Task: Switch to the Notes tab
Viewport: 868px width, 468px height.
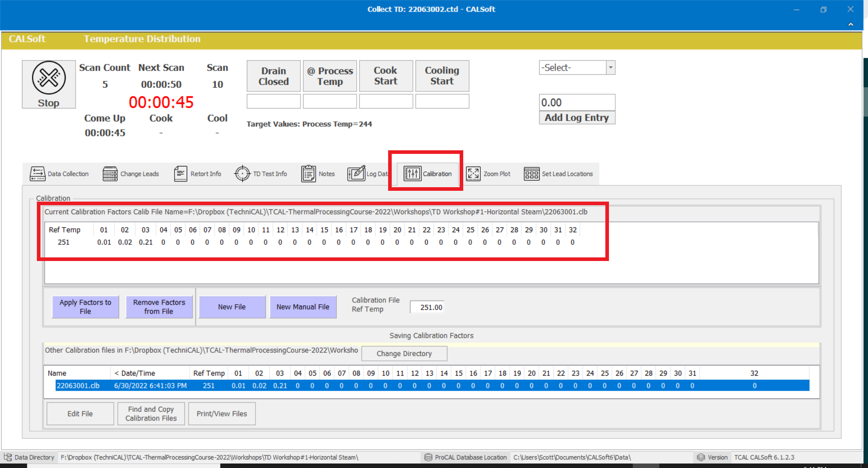Action: [x=318, y=174]
